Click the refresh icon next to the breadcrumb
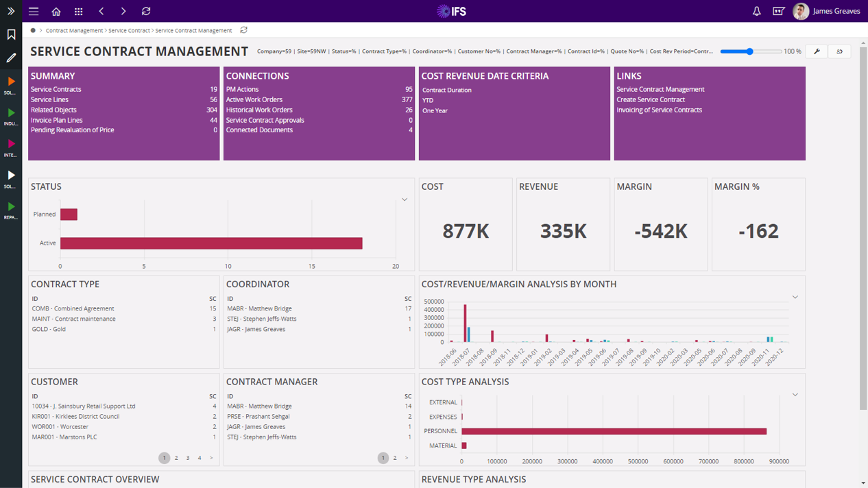 243,30
